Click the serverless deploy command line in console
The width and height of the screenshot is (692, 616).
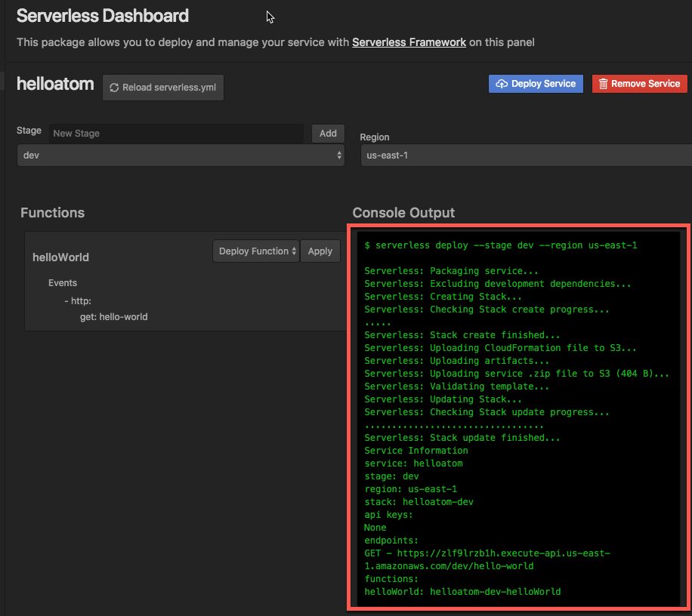(x=501, y=245)
